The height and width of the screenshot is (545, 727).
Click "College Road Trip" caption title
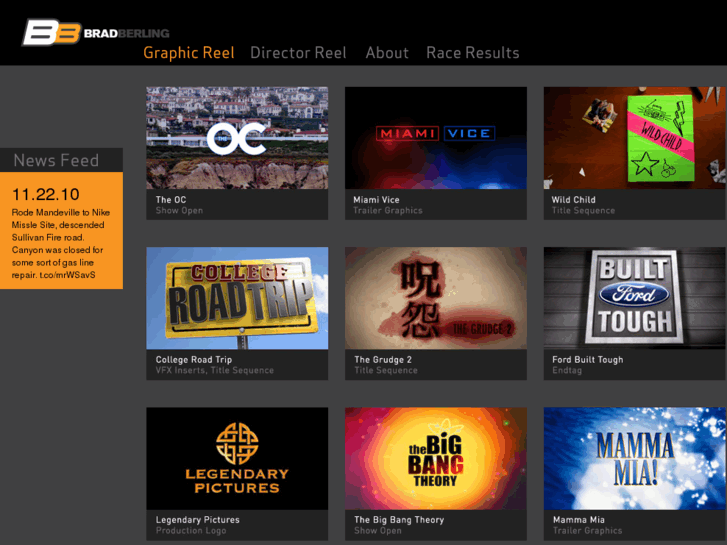(194, 360)
